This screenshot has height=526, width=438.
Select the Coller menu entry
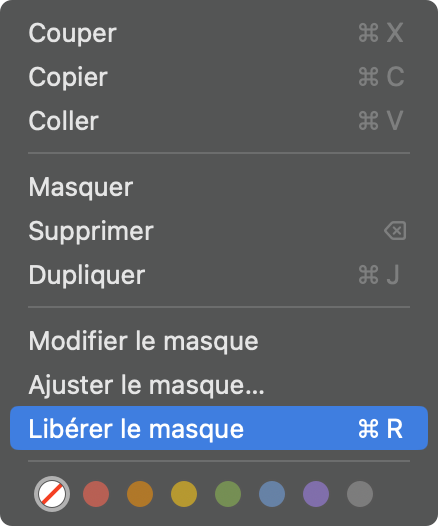coord(219,121)
